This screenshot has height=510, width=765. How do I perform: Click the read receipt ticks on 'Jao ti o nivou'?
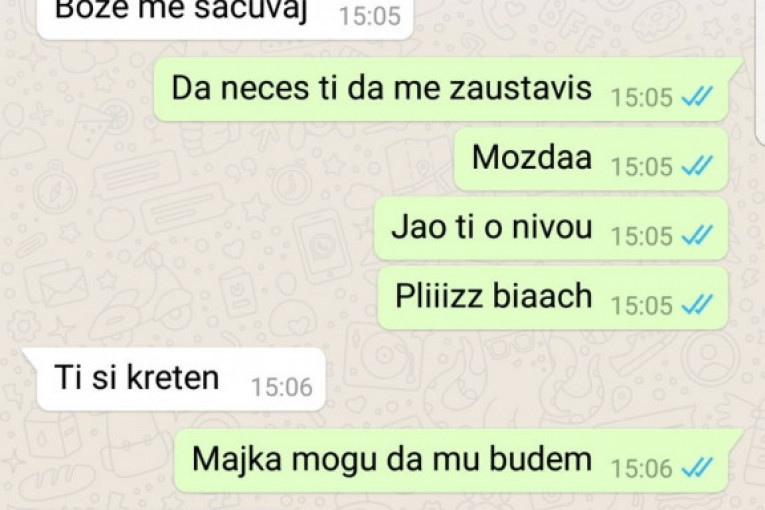pos(698,236)
